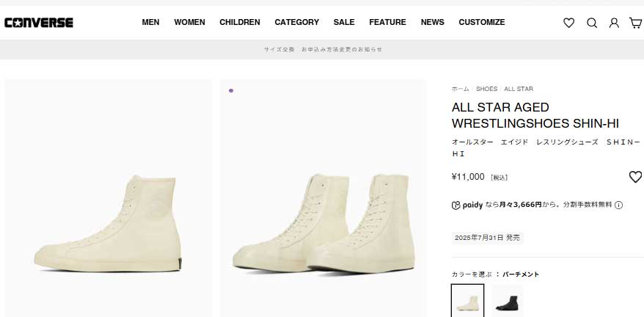The height and width of the screenshot is (317, 644).
Task: Expand the CATEGORY menu
Action: [x=296, y=22]
